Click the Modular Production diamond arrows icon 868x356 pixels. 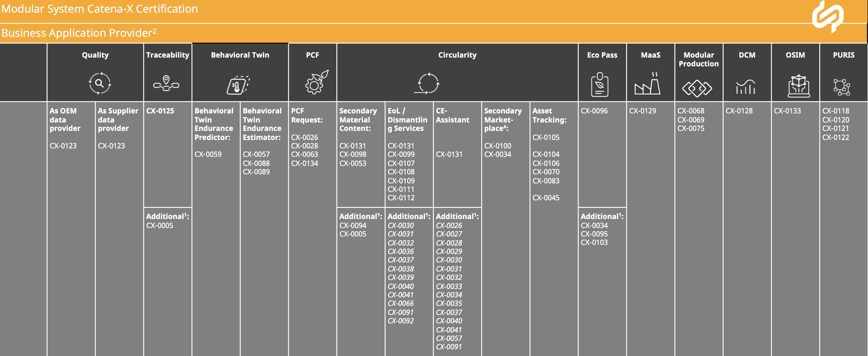pos(697,89)
